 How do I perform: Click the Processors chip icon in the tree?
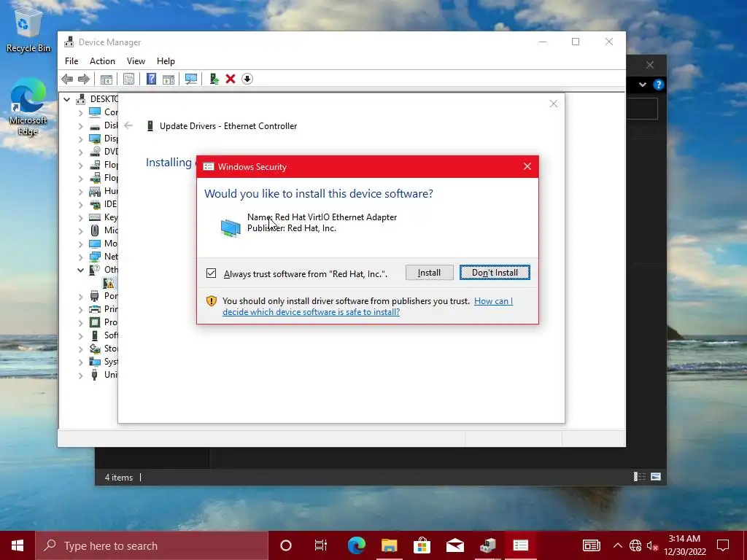pos(95,322)
